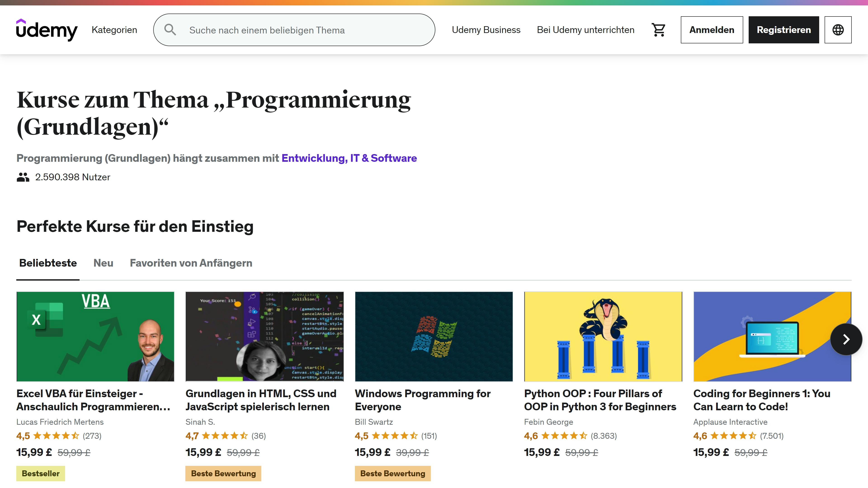Screen dimensions: 868x488
Task: Click instructor name Bill Swartz
Action: tap(374, 422)
